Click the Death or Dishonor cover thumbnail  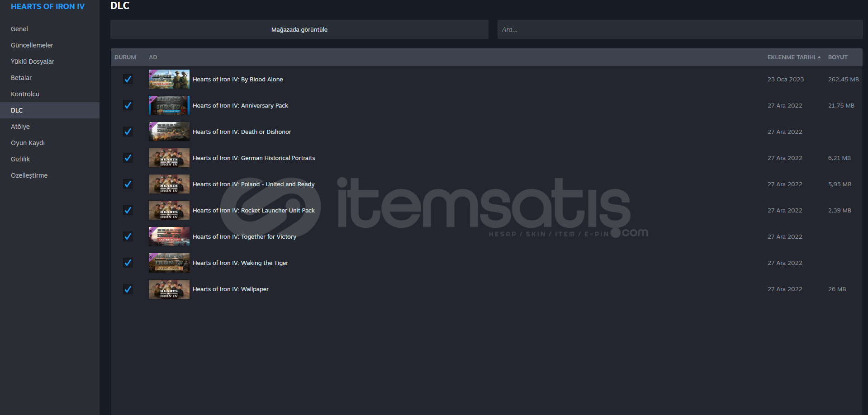(169, 132)
